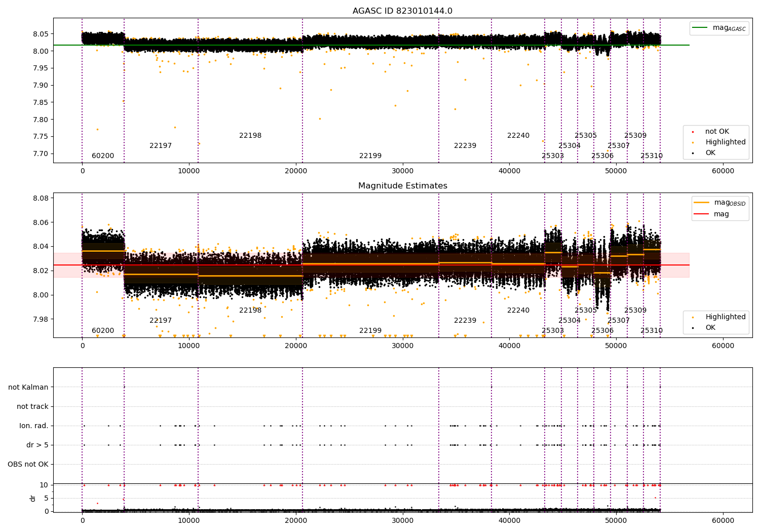The height and width of the screenshot is (532, 760).
Task: Click the 'Magnitude Estimates' plot title
Action: (402, 186)
